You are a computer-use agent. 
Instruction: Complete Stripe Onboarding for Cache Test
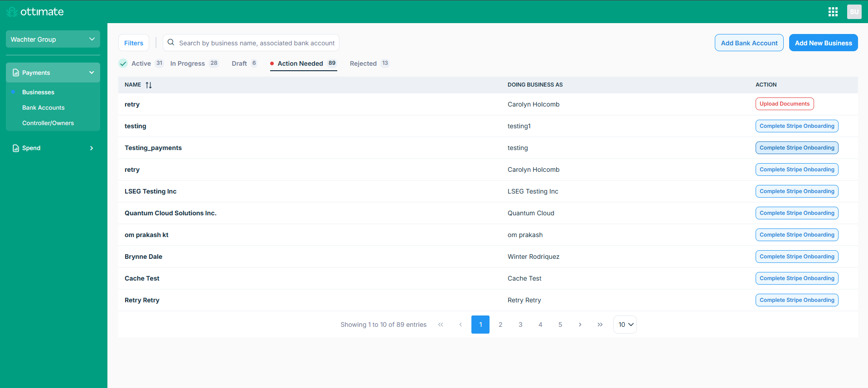[x=797, y=278]
